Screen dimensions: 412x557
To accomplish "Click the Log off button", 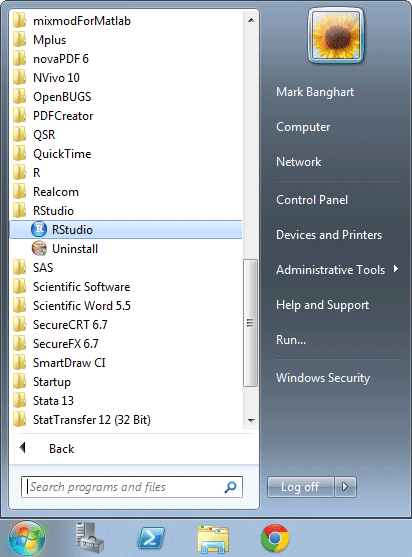I will 300,487.
